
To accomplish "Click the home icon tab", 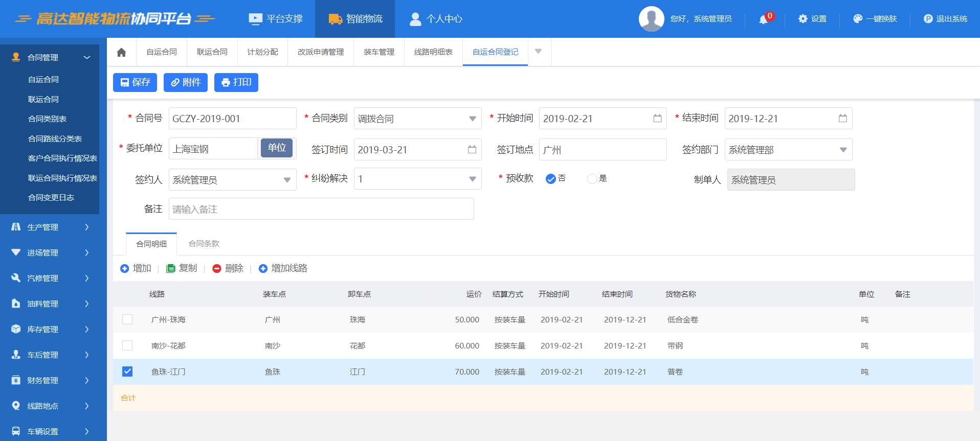I will pos(121,52).
